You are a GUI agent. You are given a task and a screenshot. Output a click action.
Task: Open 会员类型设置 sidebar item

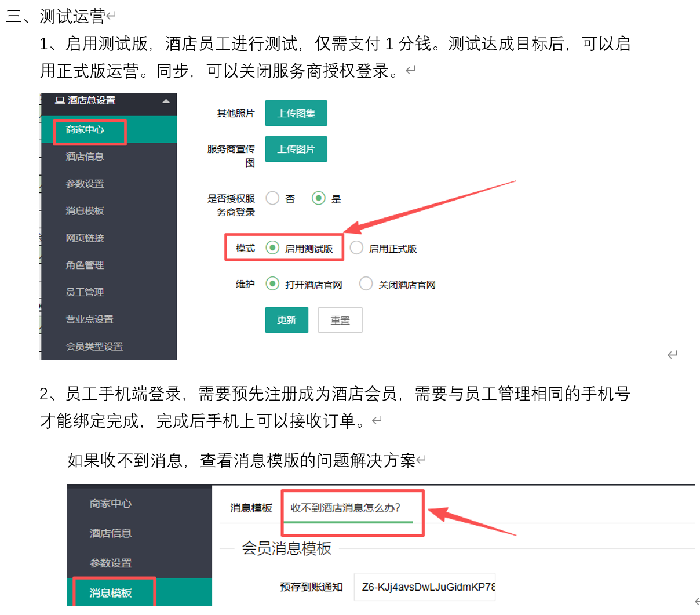tap(94, 347)
